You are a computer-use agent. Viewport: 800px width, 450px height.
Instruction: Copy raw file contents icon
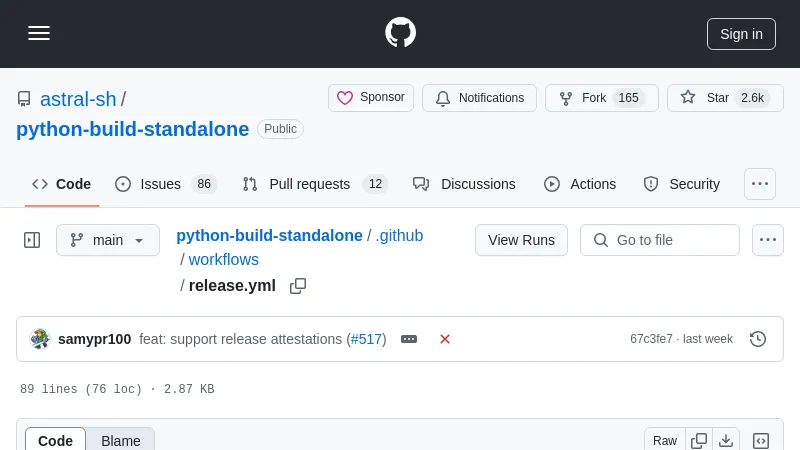click(699, 441)
